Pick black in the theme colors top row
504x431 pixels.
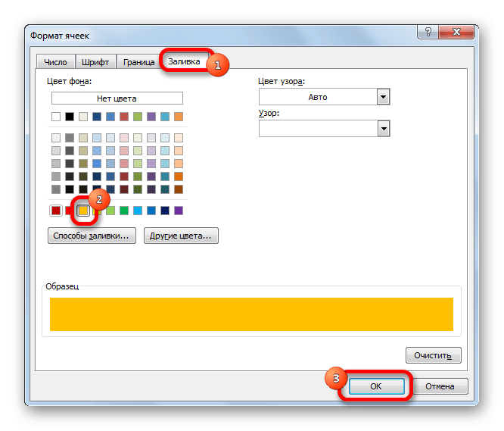pyautogui.click(x=70, y=117)
